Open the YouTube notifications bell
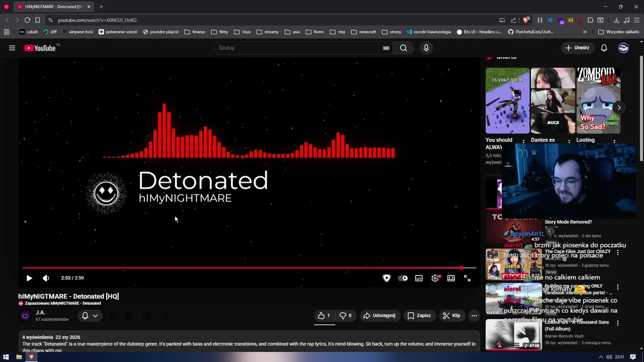Image resolution: width=644 pixels, height=362 pixels. click(x=604, y=48)
